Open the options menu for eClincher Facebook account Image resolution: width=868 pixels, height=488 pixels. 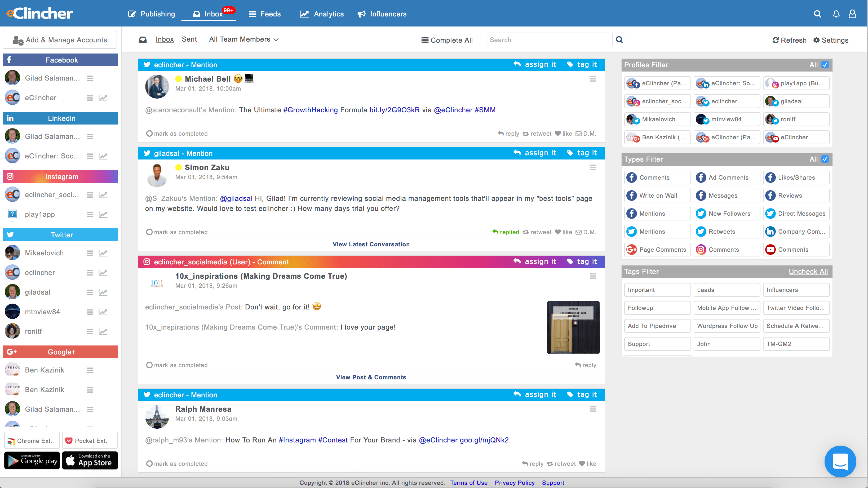(90, 98)
